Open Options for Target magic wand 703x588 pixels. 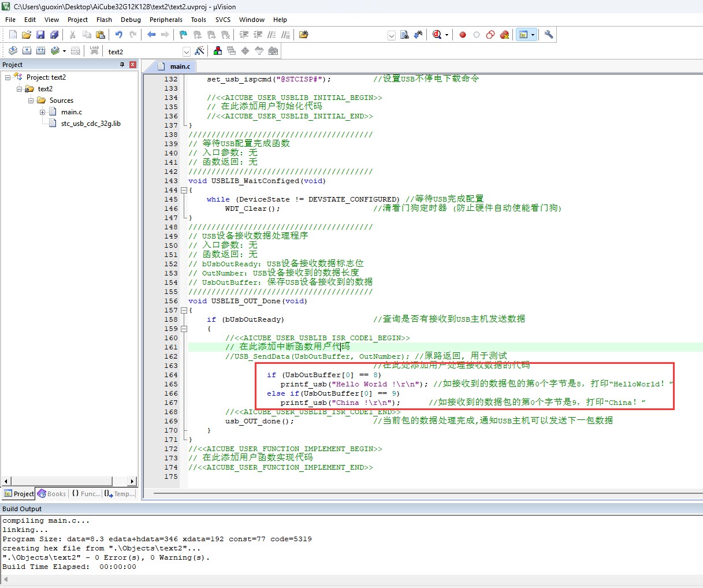tap(199, 51)
